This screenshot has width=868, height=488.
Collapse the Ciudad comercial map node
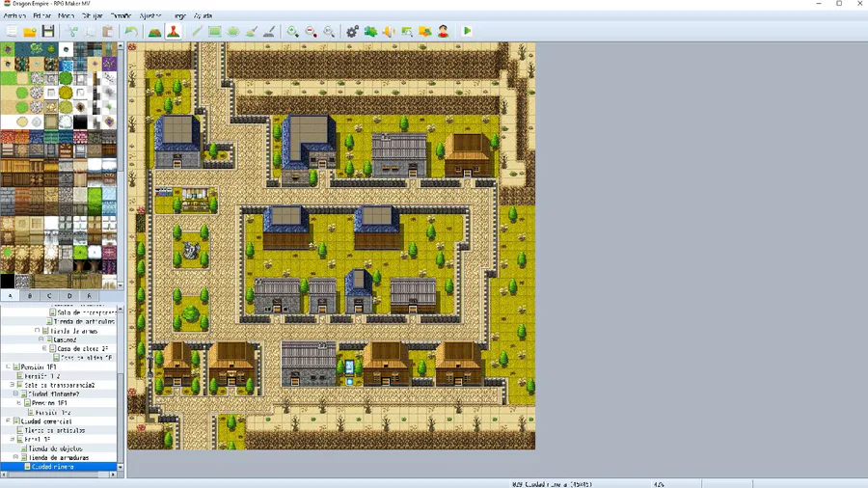pos(9,421)
